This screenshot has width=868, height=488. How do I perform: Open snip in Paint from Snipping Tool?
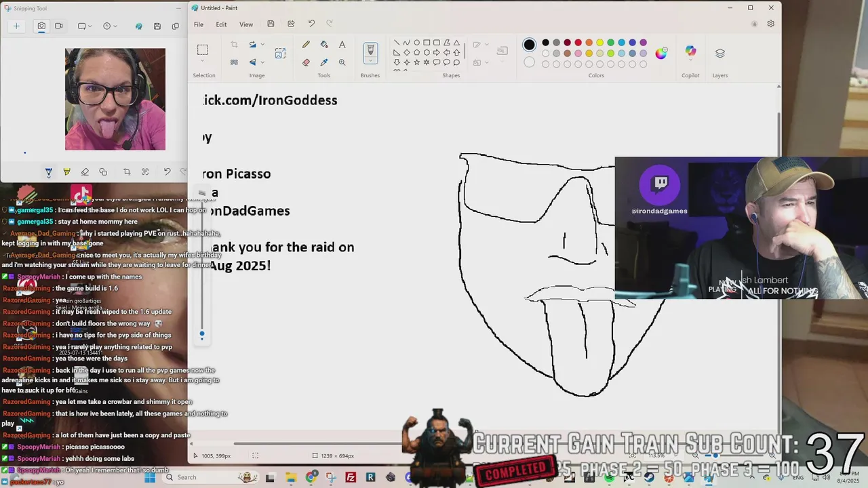[139, 26]
